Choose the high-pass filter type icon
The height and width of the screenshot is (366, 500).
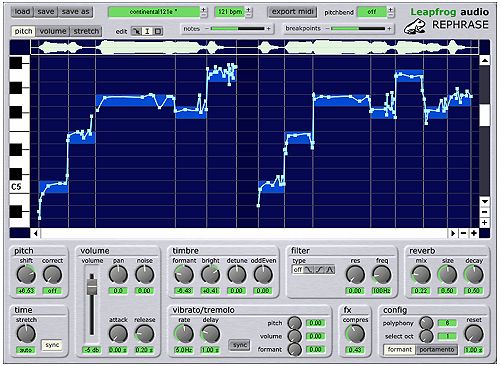tap(320, 269)
